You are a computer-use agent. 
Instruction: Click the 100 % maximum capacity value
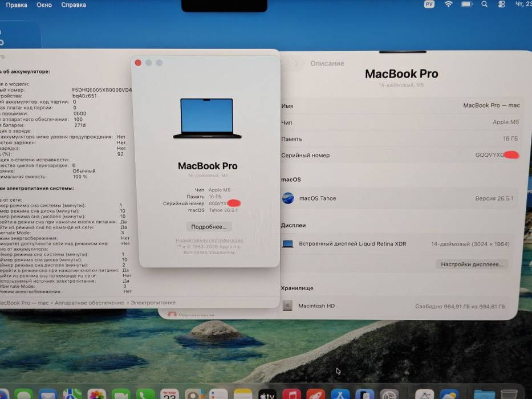80,177
